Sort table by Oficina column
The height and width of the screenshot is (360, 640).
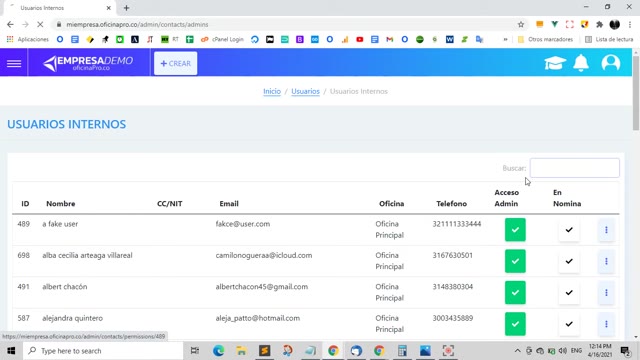(391, 204)
